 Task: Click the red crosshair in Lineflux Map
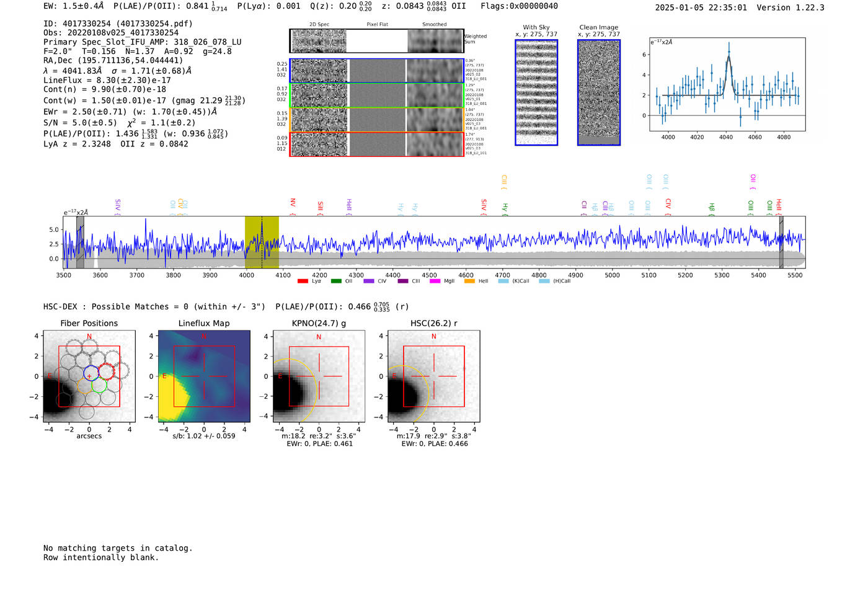tap(204, 376)
